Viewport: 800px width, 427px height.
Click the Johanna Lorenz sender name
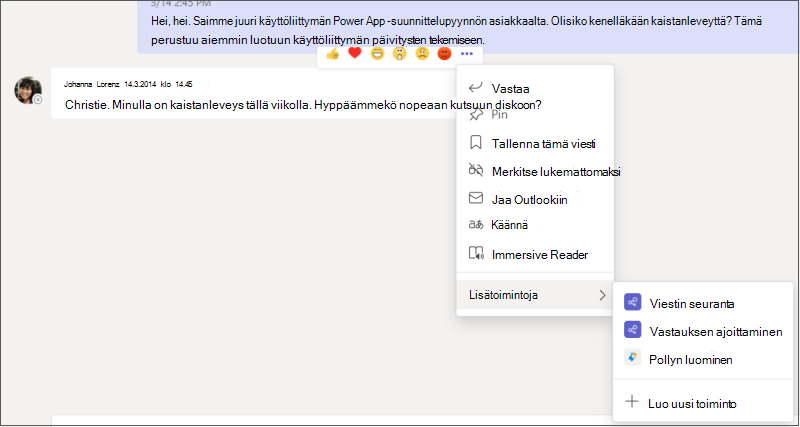[91, 84]
